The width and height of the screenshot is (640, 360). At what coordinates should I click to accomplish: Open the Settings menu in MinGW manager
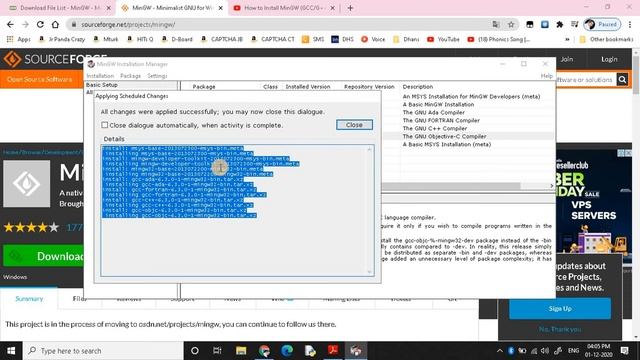pyautogui.click(x=157, y=76)
